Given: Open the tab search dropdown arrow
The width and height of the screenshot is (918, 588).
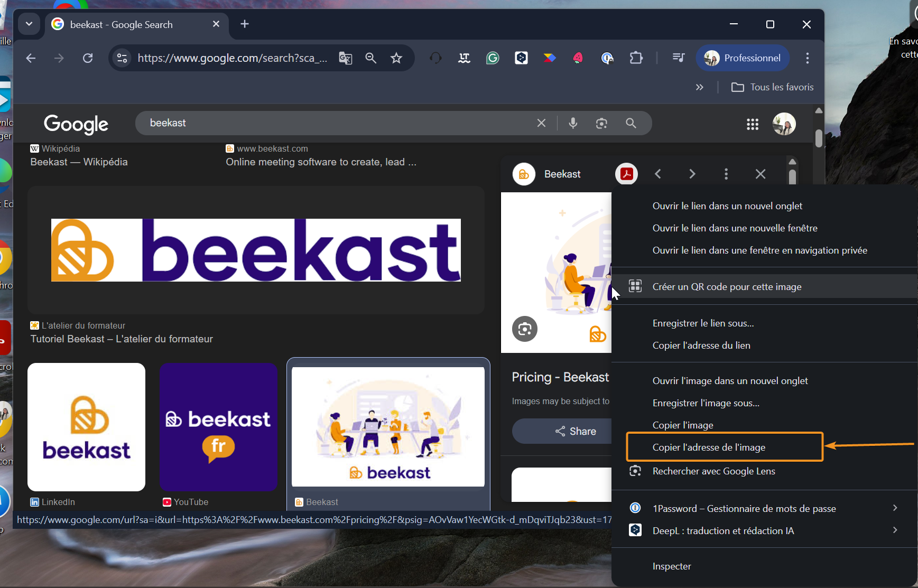Looking at the screenshot, I should [x=29, y=24].
